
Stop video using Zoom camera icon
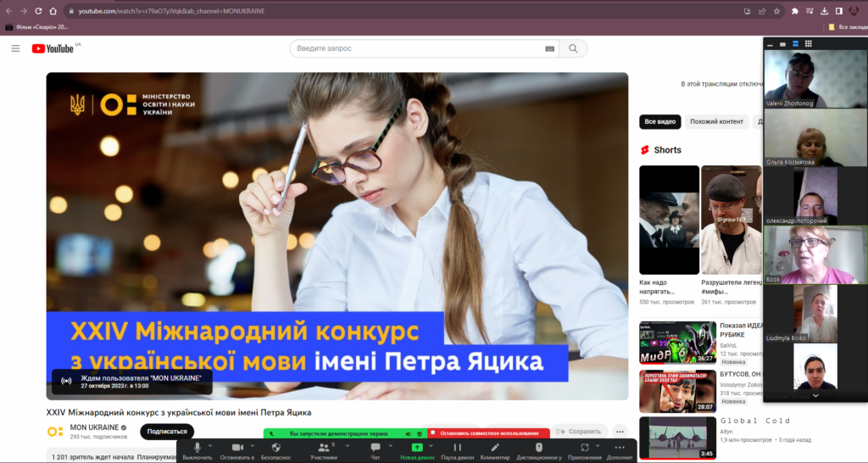pyautogui.click(x=237, y=447)
